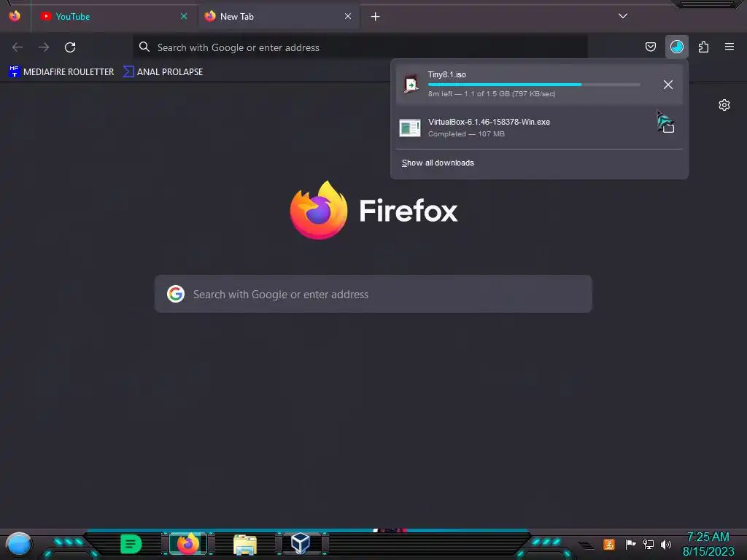747x560 pixels.
Task: Open the Action Center flag icon
Action: coord(631,544)
